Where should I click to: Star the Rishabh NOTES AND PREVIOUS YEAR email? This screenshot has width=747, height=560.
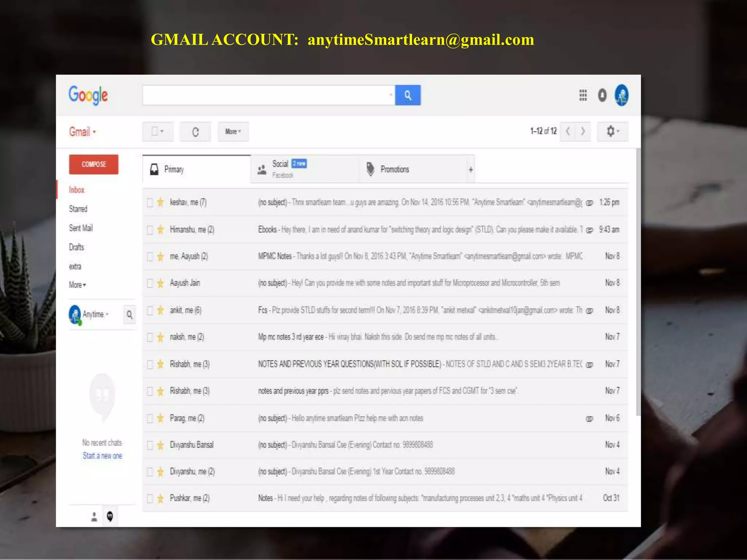[160, 364]
